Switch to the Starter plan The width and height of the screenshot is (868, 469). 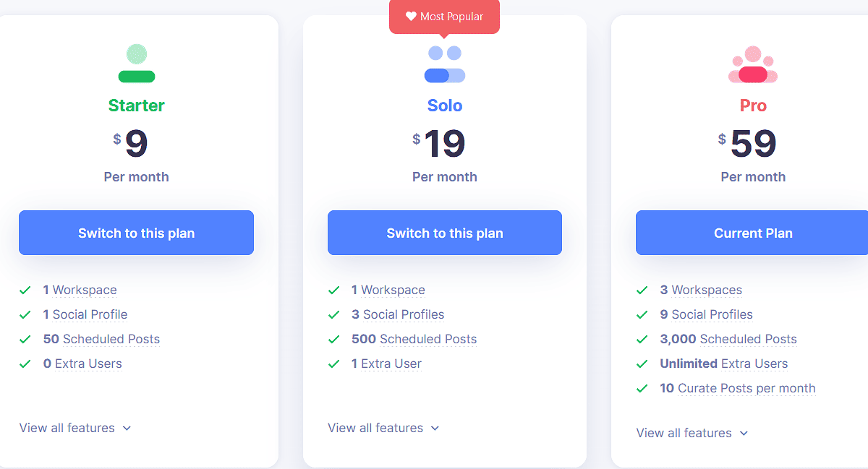coord(136,232)
